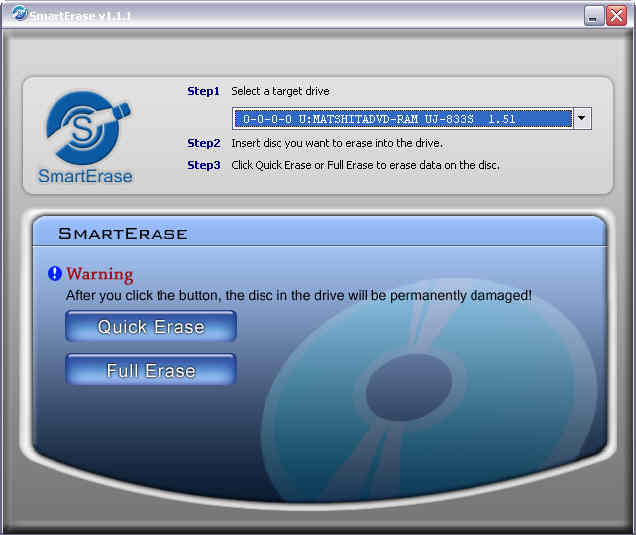Click the SmartErase title bar app icon
The width and height of the screenshot is (636, 535).
[x=19, y=14]
